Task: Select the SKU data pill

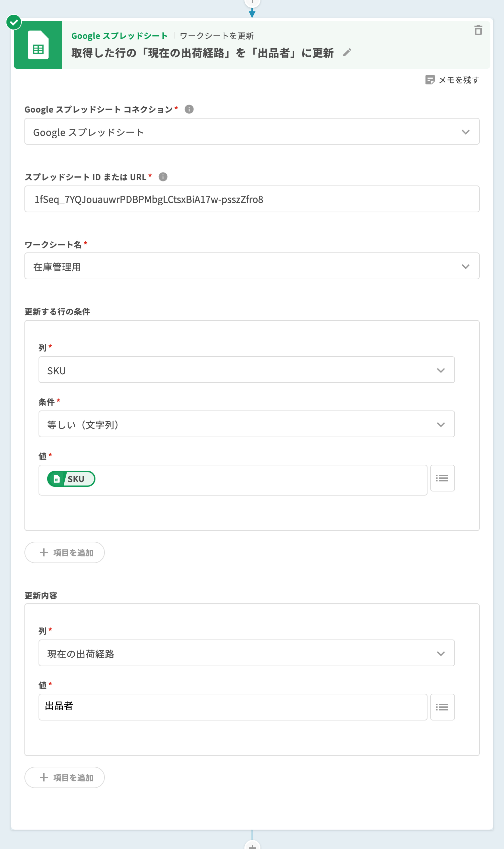Action: 71,479
